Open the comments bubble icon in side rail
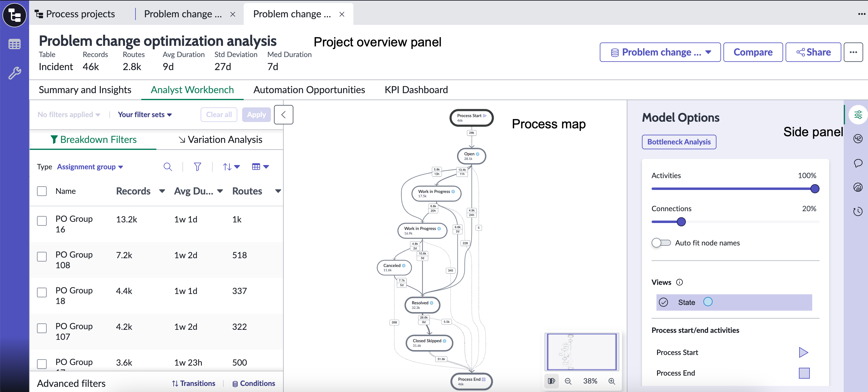This screenshot has width=868, height=392. pyautogui.click(x=858, y=163)
